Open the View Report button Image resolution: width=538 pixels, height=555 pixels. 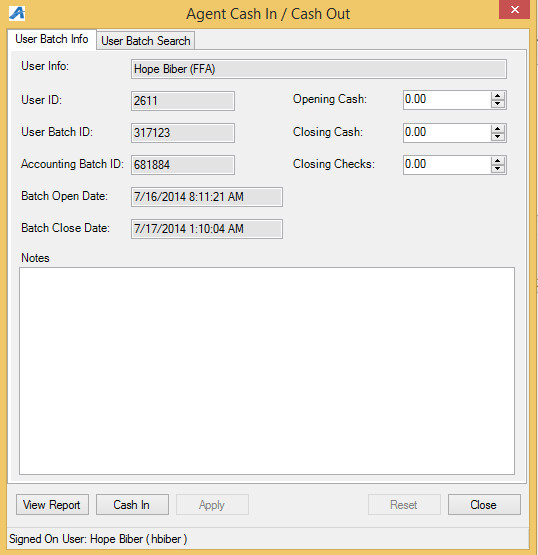[52, 504]
